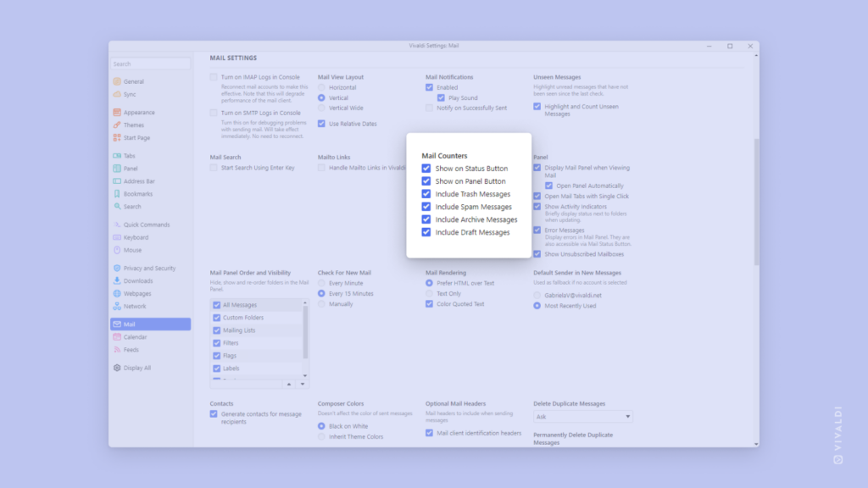
Task: Select Quick Commands icon
Action: (117, 225)
